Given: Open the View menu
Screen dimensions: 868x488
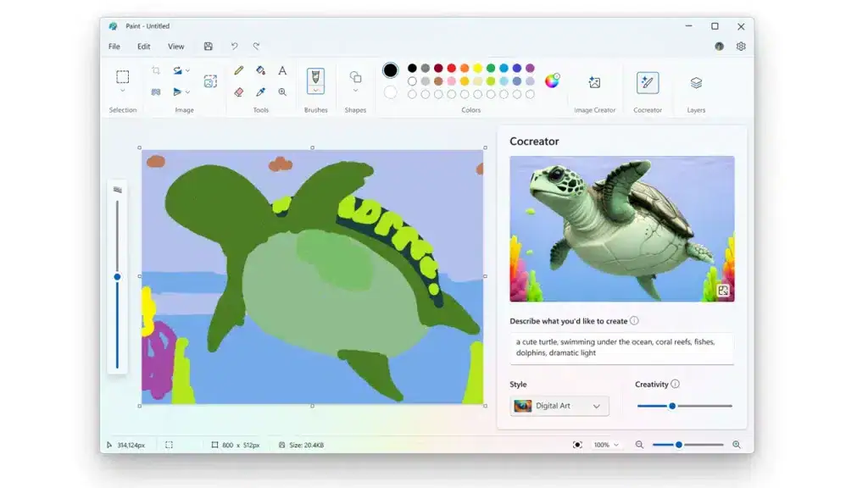Looking at the screenshot, I should 176,47.
